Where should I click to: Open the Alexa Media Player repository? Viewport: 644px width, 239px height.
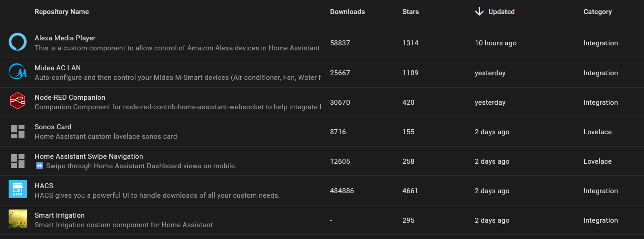point(65,38)
